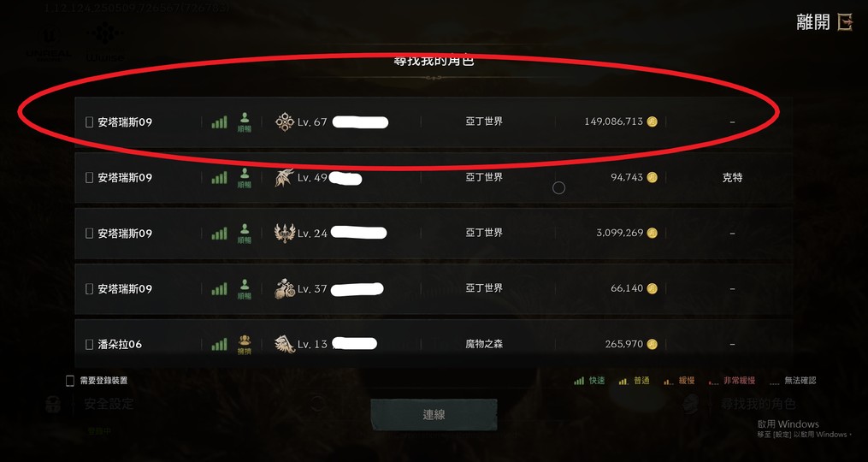Open 尋找我的角色 at the bottom right
The image size is (868, 462).
pyautogui.click(x=758, y=404)
